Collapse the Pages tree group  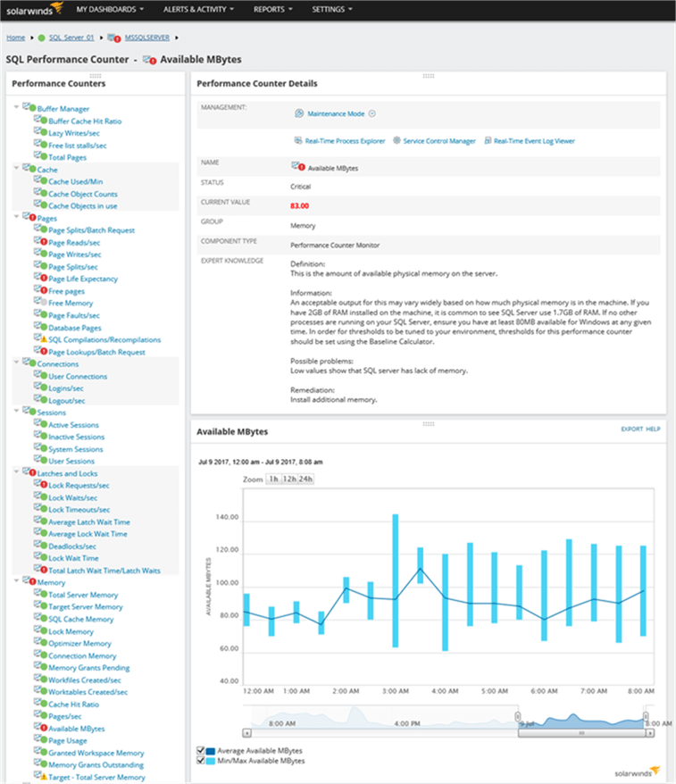16,216
